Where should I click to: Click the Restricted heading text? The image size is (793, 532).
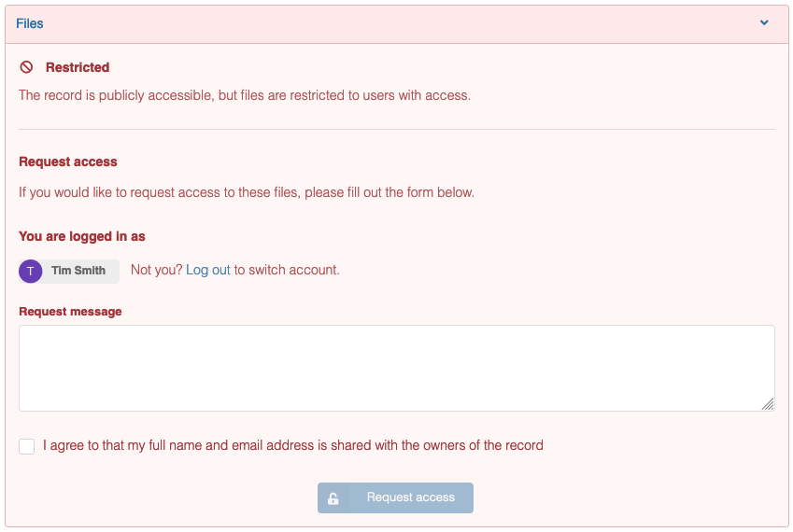pyautogui.click(x=78, y=68)
